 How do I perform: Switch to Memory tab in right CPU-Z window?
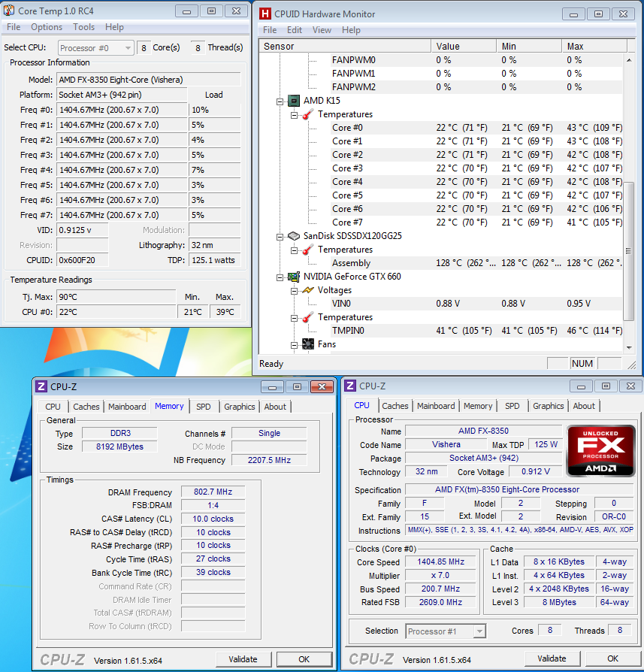click(x=478, y=406)
